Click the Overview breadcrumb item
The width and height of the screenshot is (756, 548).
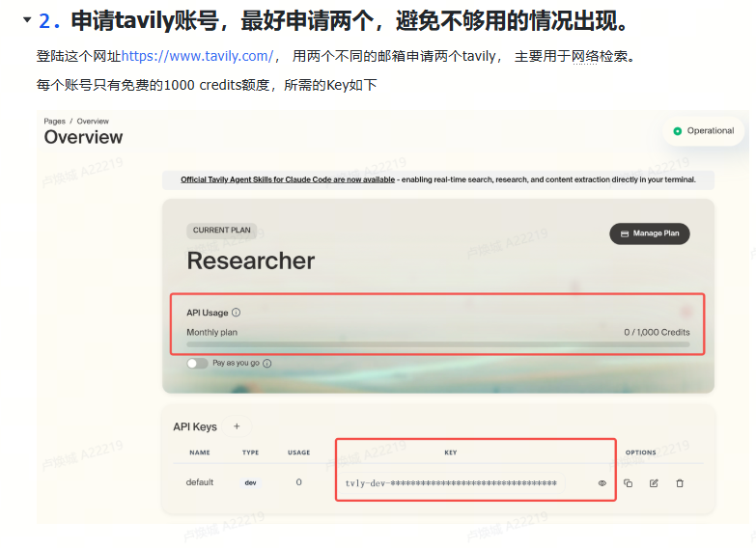(x=93, y=122)
